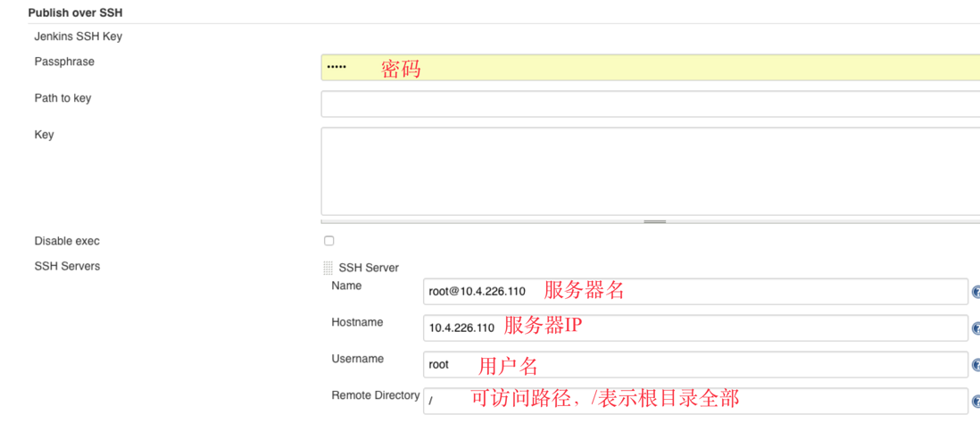Click the Publish over SSH heading

(x=75, y=12)
